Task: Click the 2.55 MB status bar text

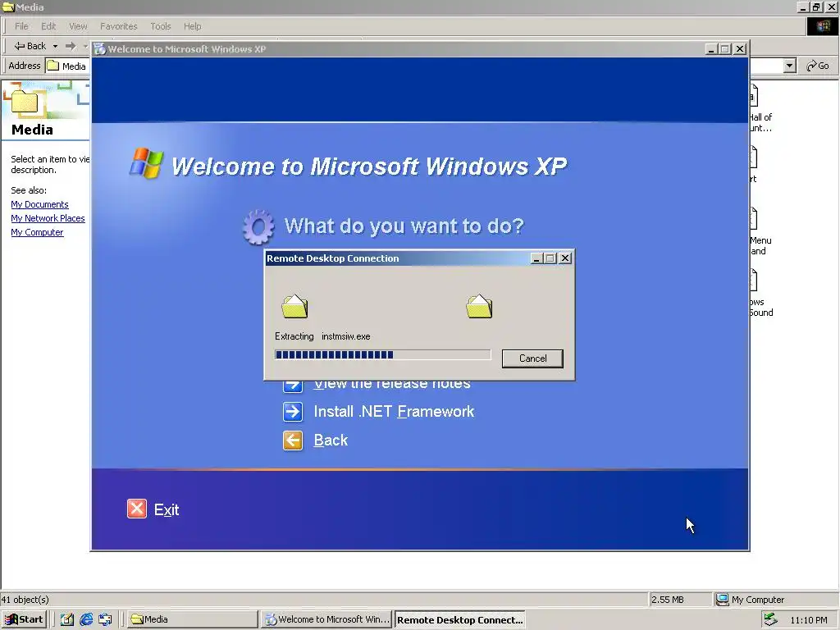Action: click(668, 600)
